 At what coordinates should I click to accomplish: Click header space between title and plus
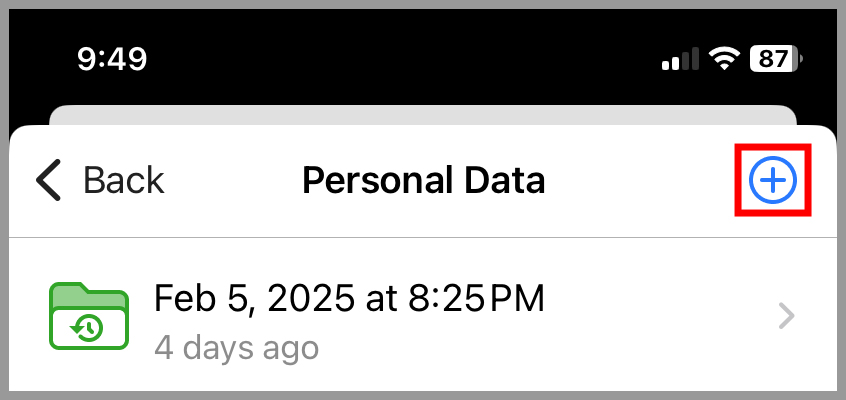coord(642,180)
